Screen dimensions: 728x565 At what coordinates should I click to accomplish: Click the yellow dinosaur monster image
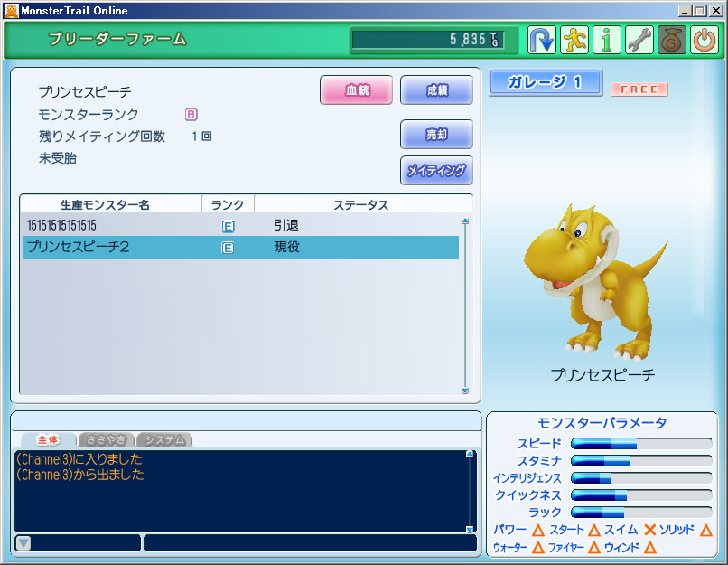(594, 284)
